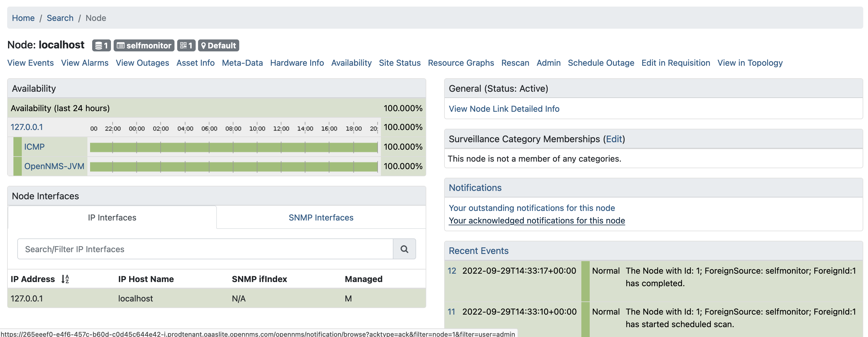The image size is (868, 337).
Task: Open the ICMP service details
Action: (34, 146)
